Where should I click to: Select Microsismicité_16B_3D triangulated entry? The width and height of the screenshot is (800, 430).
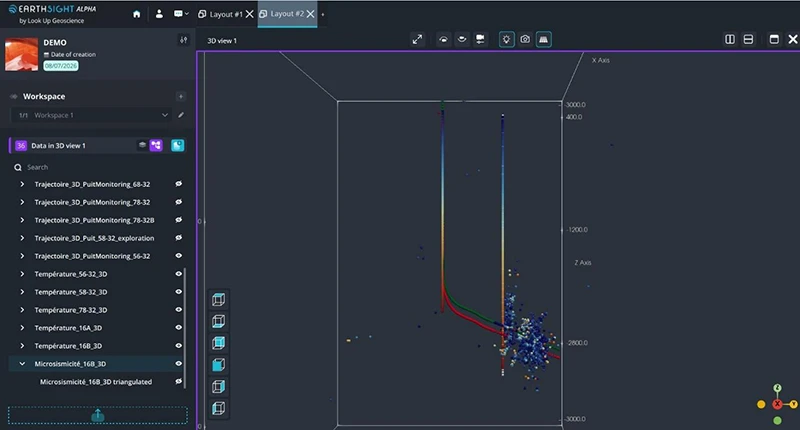point(96,382)
